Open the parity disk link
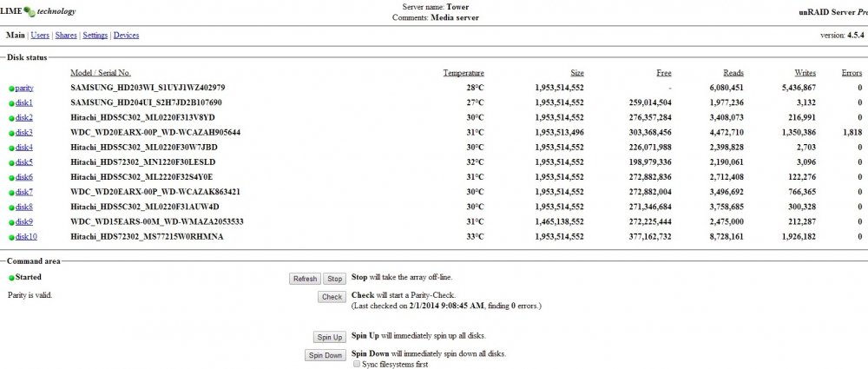Screen dimensions: 868x369 tap(24, 88)
